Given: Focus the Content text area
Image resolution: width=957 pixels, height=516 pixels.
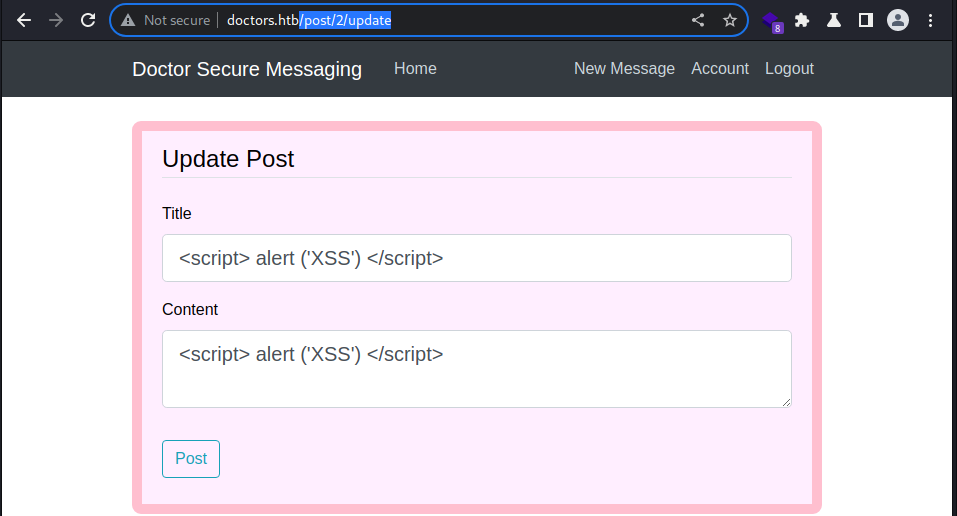Looking at the screenshot, I should [x=477, y=369].
